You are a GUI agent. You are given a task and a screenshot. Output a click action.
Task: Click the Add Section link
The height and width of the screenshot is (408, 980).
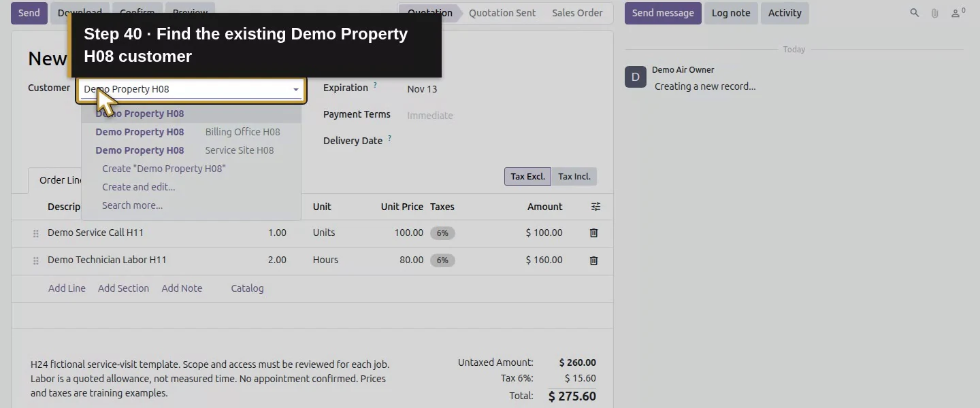pos(123,288)
